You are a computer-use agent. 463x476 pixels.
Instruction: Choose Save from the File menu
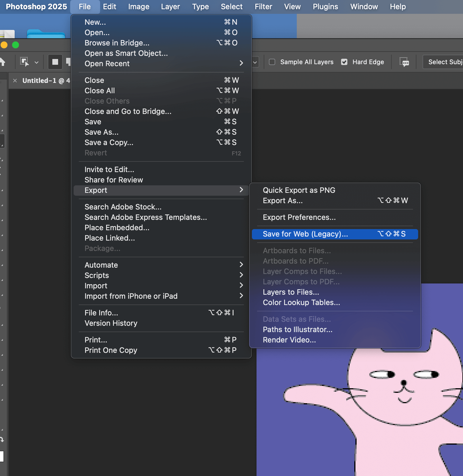click(161, 122)
